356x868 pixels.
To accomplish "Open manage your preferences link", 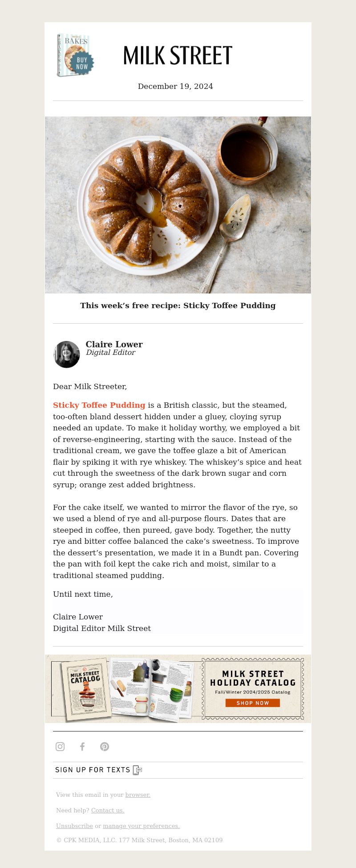I will click(x=141, y=826).
